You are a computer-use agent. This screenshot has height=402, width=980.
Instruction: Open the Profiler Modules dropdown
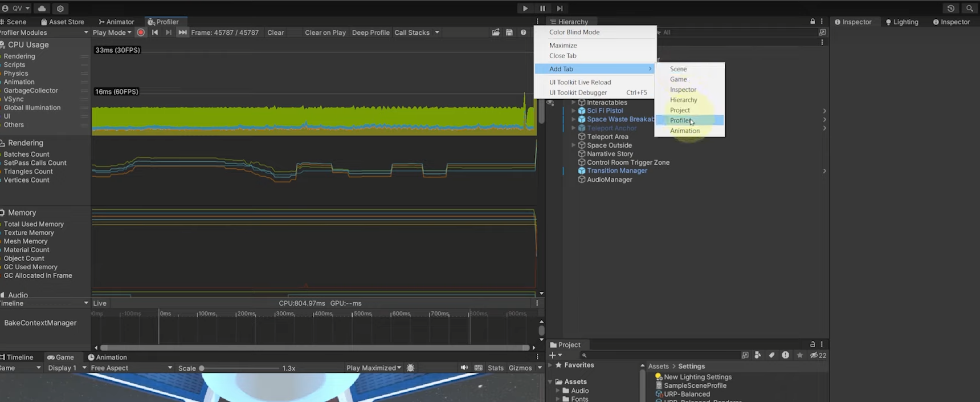click(44, 33)
